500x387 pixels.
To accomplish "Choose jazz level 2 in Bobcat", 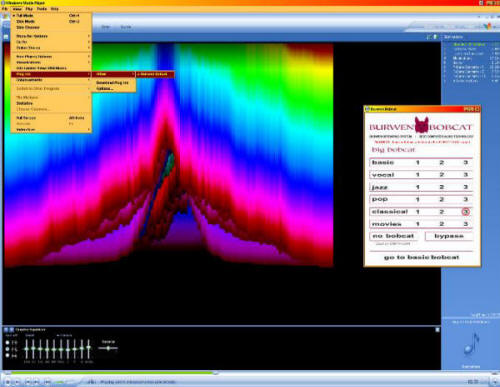I will pyautogui.click(x=441, y=187).
